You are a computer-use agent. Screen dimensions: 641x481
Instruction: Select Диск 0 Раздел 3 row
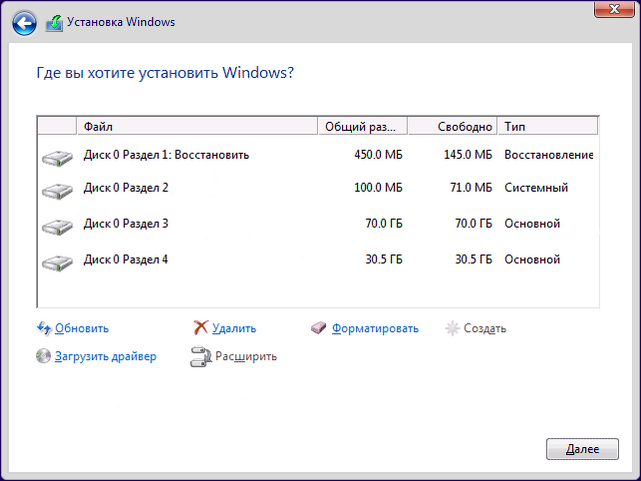pos(126,223)
